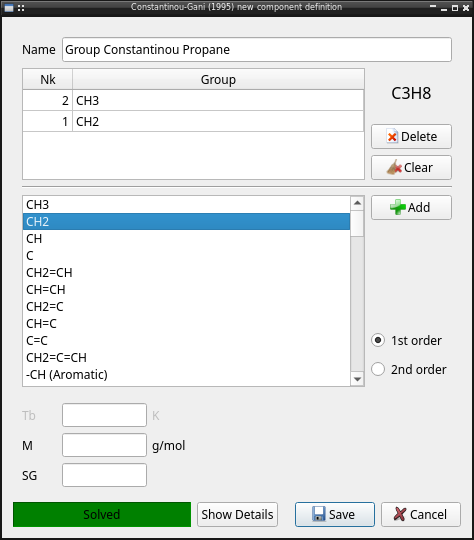Click the green Solved status bar

click(102, 514)
